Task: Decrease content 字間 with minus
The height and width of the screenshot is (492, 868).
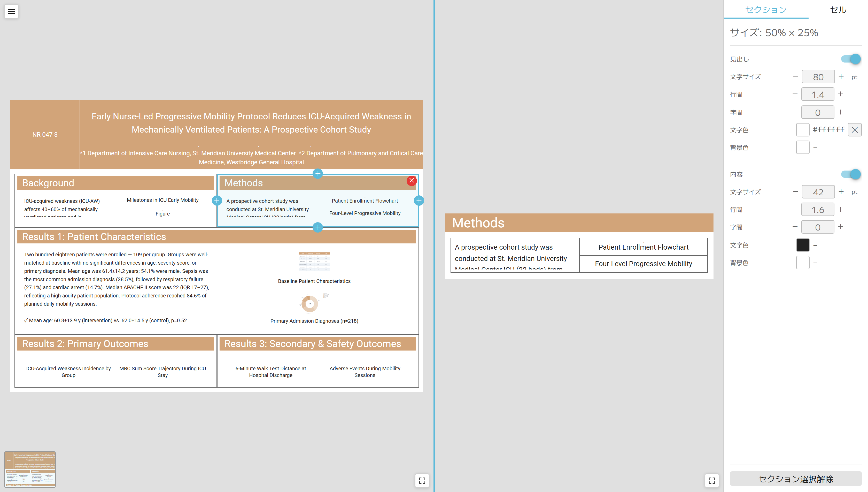Action: tap(795, 227)
